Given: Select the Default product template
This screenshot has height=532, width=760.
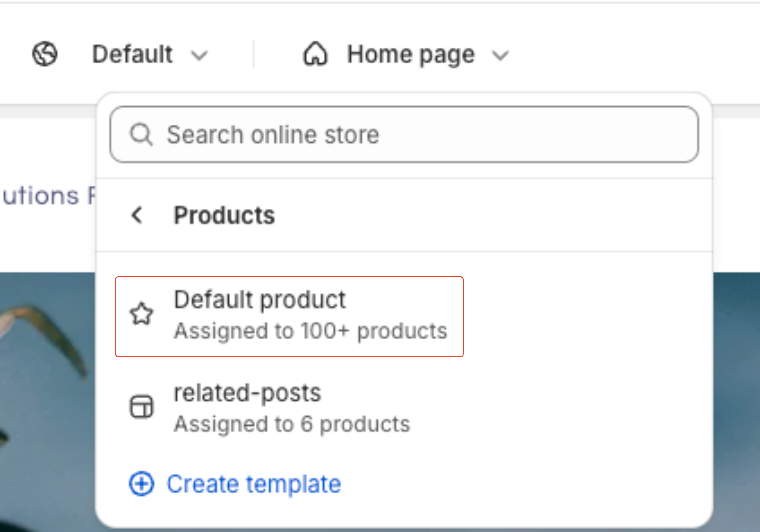Looking at the screenshot, I should 260,300.
